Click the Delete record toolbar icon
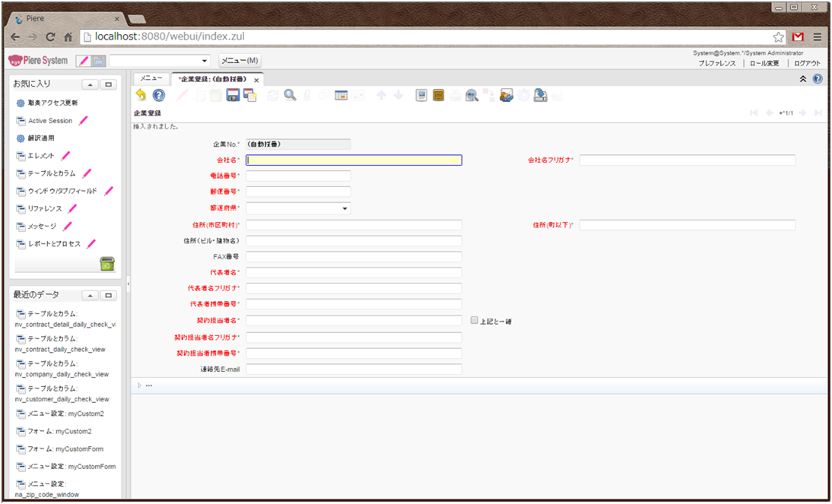The width and height of the screenshot is (832, 504). pos(215,96)
